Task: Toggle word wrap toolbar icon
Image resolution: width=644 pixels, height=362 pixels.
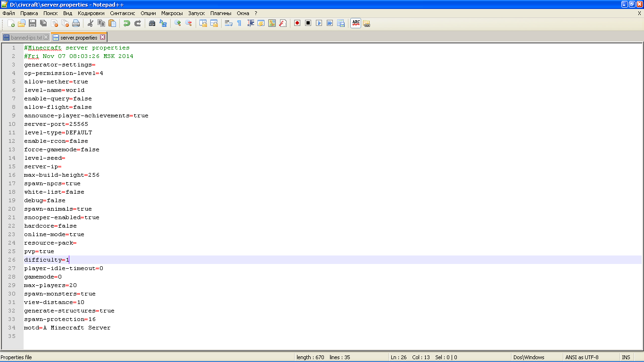Action: [229, 23]
